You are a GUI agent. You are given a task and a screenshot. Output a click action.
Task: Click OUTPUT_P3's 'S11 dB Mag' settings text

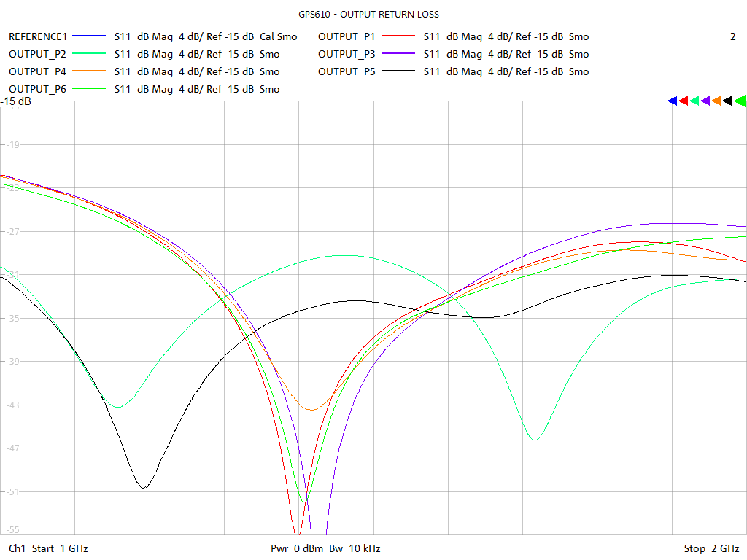452,54
